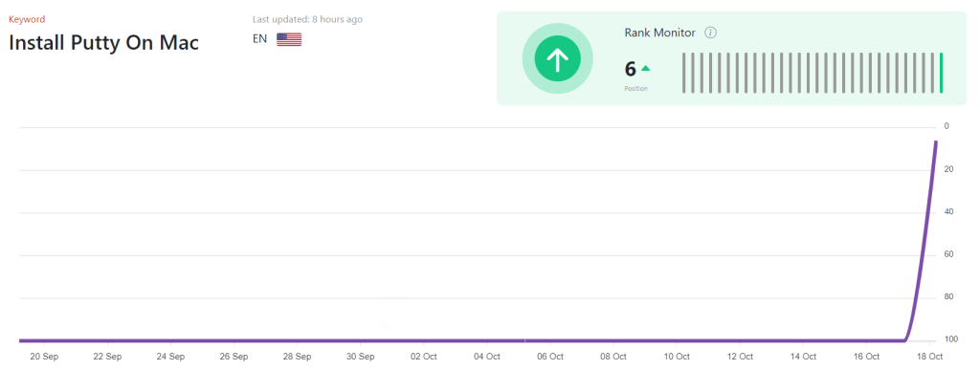Viewport: 980px width, 392px height.
Task: Click the "02 Oct" date label on the axis
Action: pyautogui.click(x=424, y=357)
